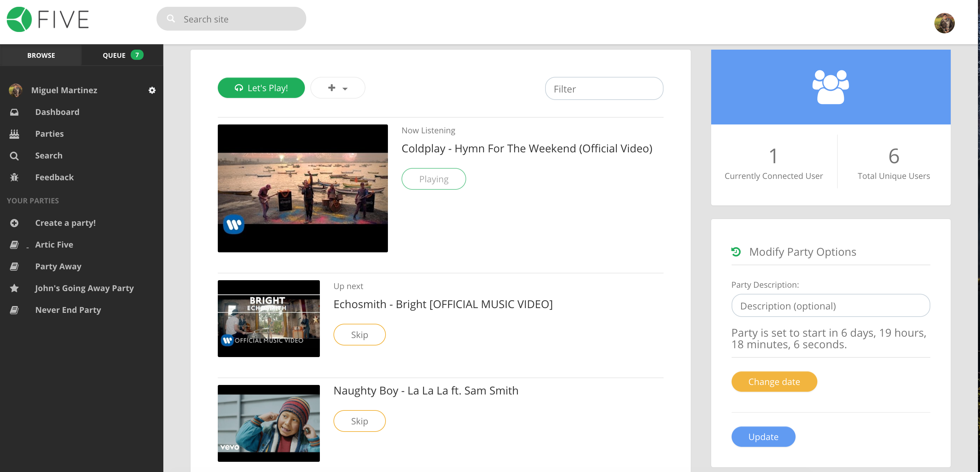
Task: Click the Feedback bug icon
Action: (x=14, y=177)
